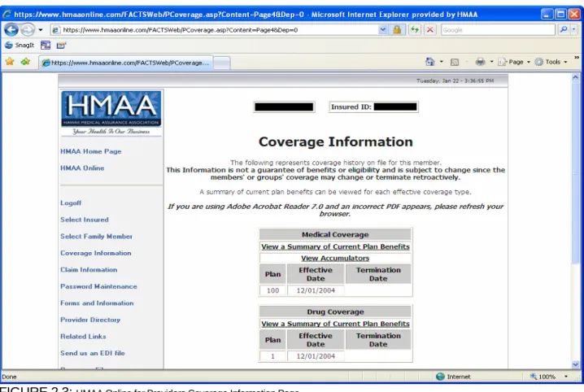This screenshot has width=584, height=392.
Task: Click the Stop loading red X icon
Action: pos(429,30)
